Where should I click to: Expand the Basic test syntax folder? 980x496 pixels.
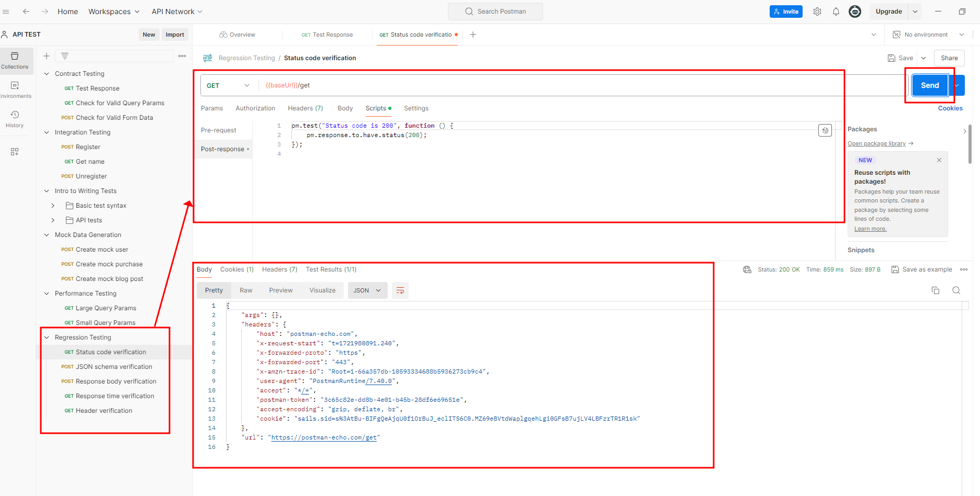[53, 206]
